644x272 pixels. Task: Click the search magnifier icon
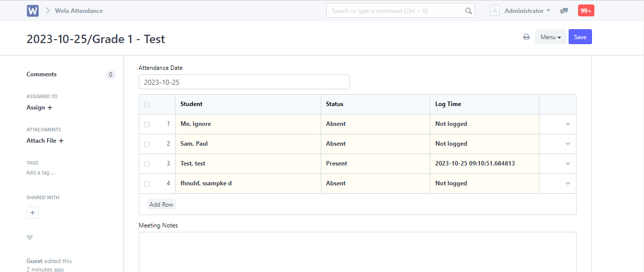tap(468, 11)
